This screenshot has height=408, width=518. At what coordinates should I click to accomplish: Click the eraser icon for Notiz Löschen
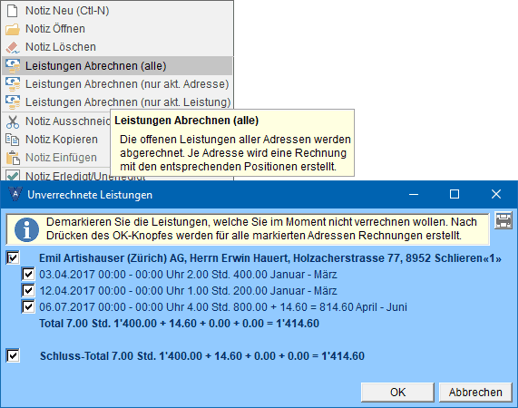[13, 48]
